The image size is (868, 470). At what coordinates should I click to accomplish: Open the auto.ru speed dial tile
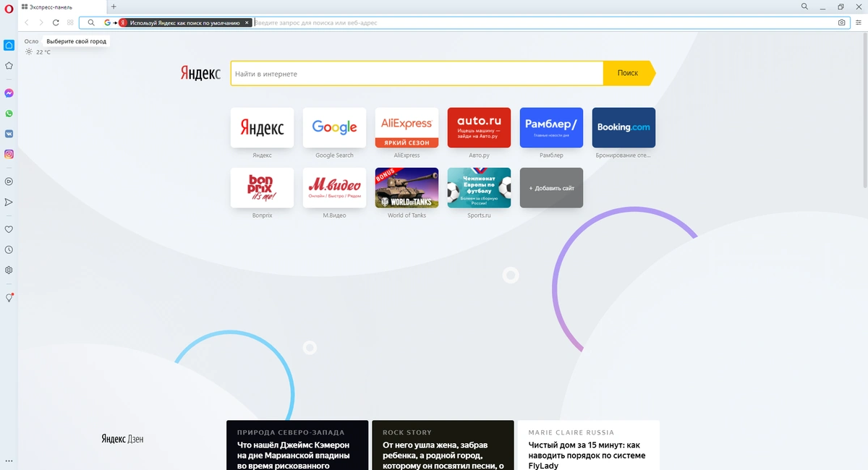click(479, 128)
